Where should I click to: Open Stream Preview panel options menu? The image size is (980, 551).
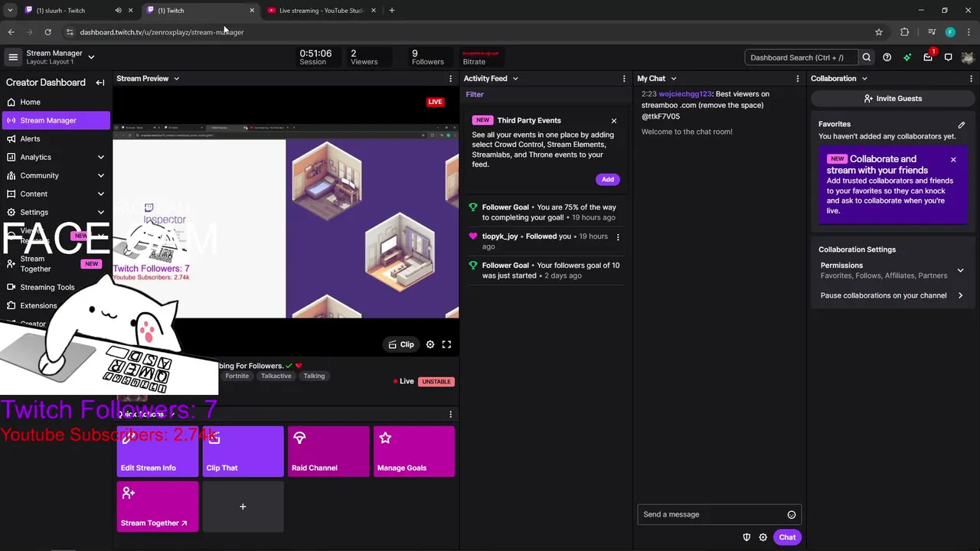point(450,79)
